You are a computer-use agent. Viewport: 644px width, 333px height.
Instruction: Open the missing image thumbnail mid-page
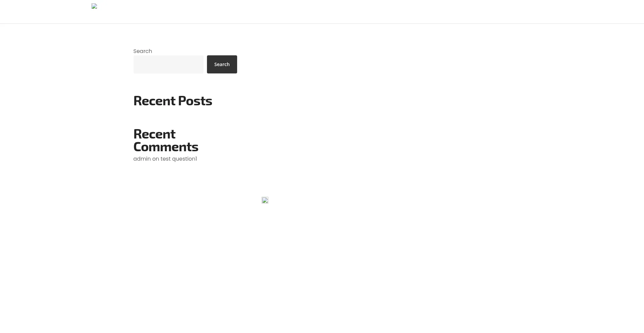tap(265, 200)
